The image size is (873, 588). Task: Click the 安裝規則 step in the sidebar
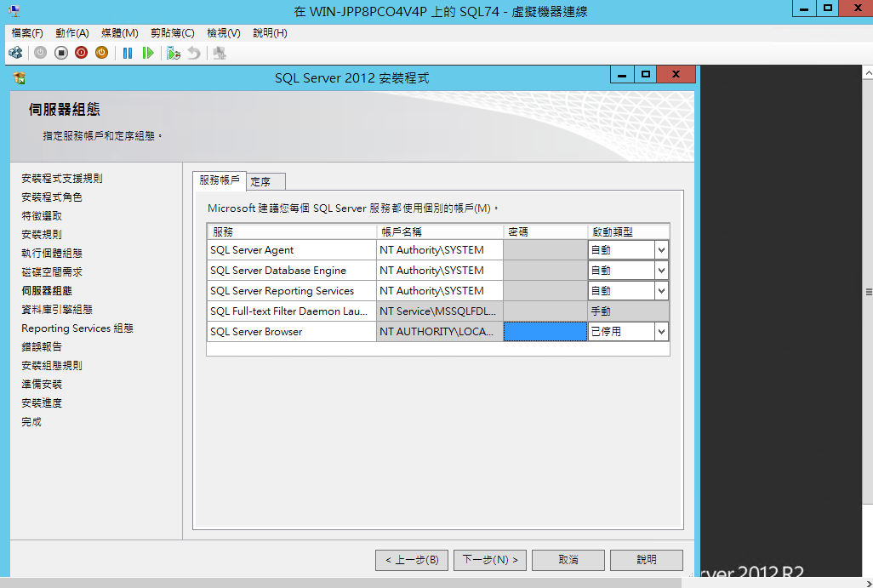42,234
